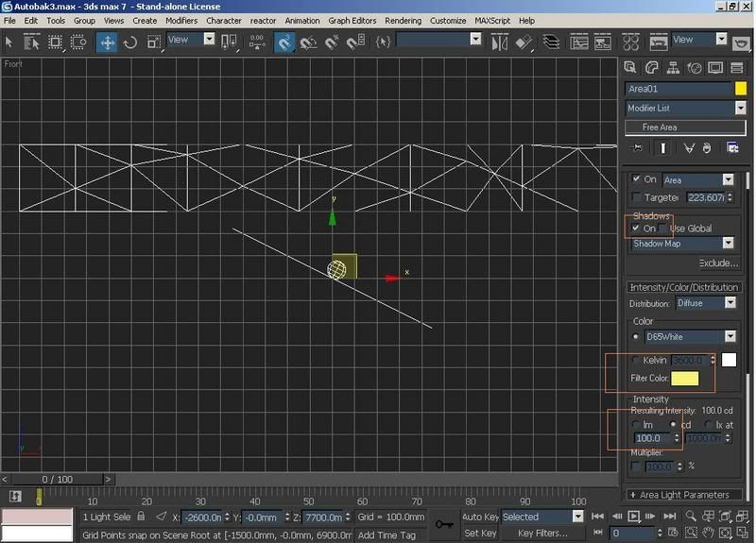Click the yellow Filter Color swatch

(684, 379)
